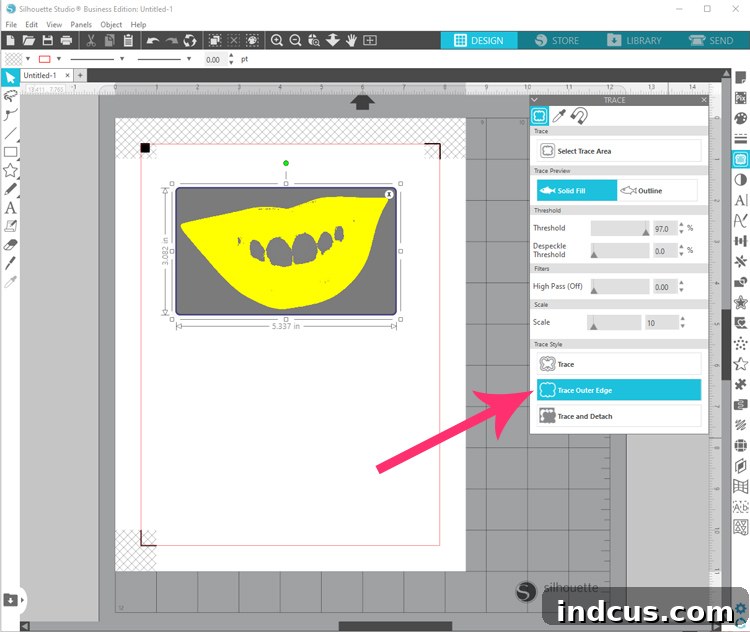This screenshot has height=632, width=750.
Task: Click the Threshold slider handle
Action: coord(646,232)
